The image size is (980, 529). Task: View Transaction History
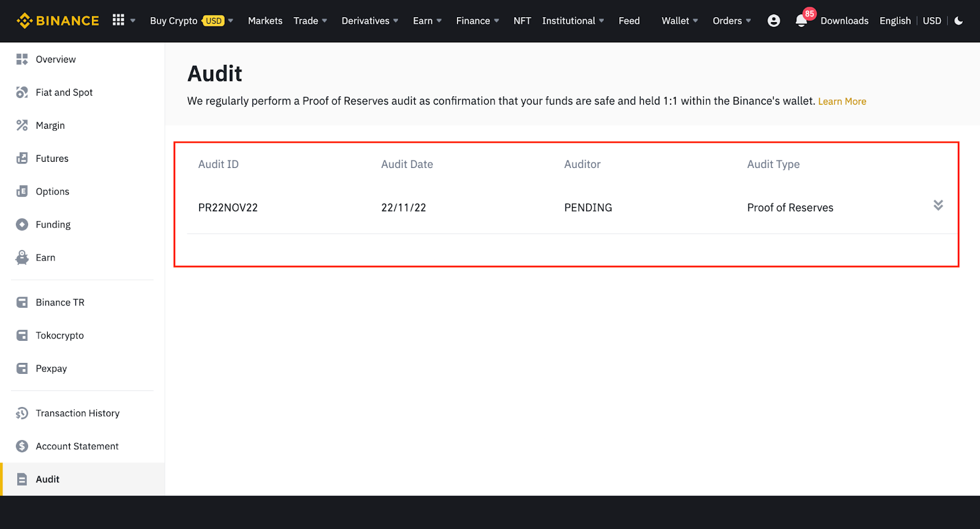(x=78, y=414)
